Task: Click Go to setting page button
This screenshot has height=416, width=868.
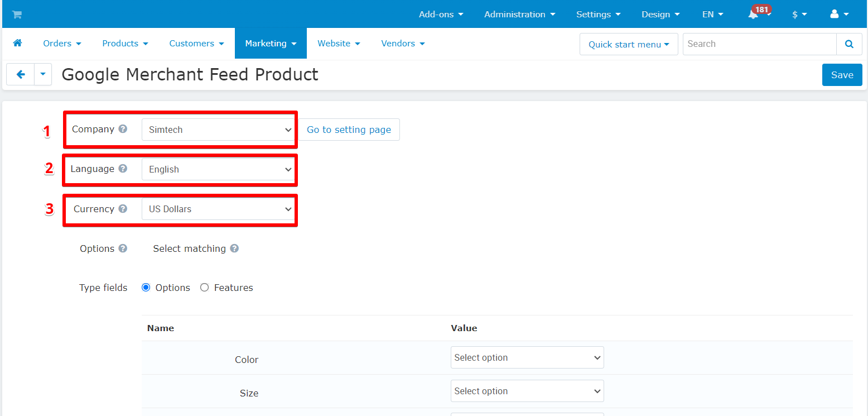Action: 349,130
